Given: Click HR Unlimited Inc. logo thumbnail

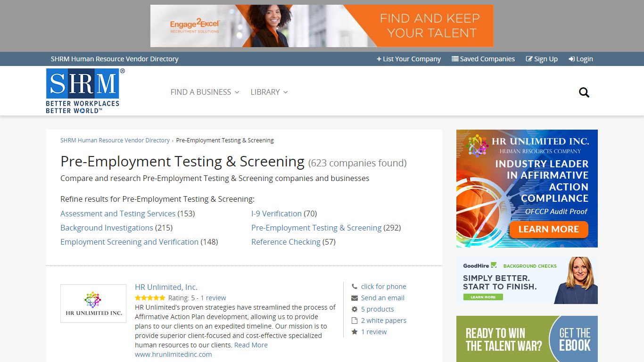Looking at the screenshot, I should tap(93, 304).
